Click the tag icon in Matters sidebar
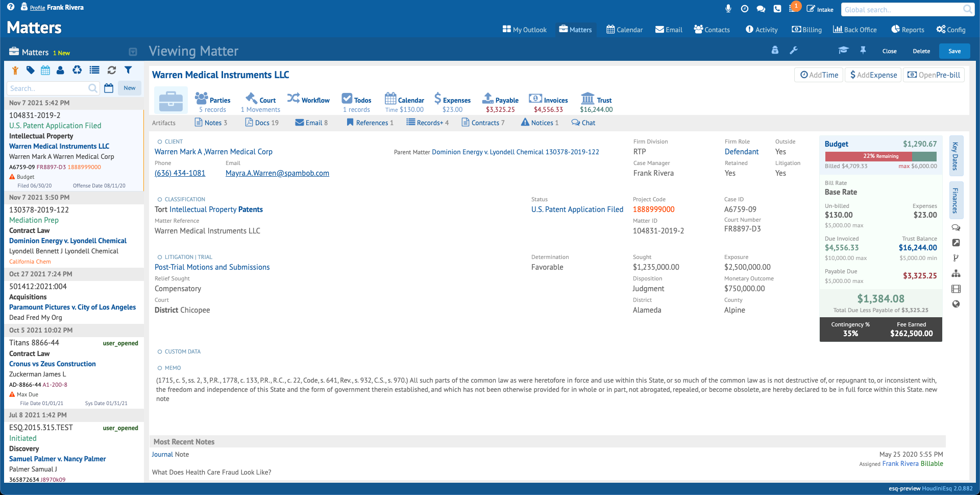 point(31,70)
